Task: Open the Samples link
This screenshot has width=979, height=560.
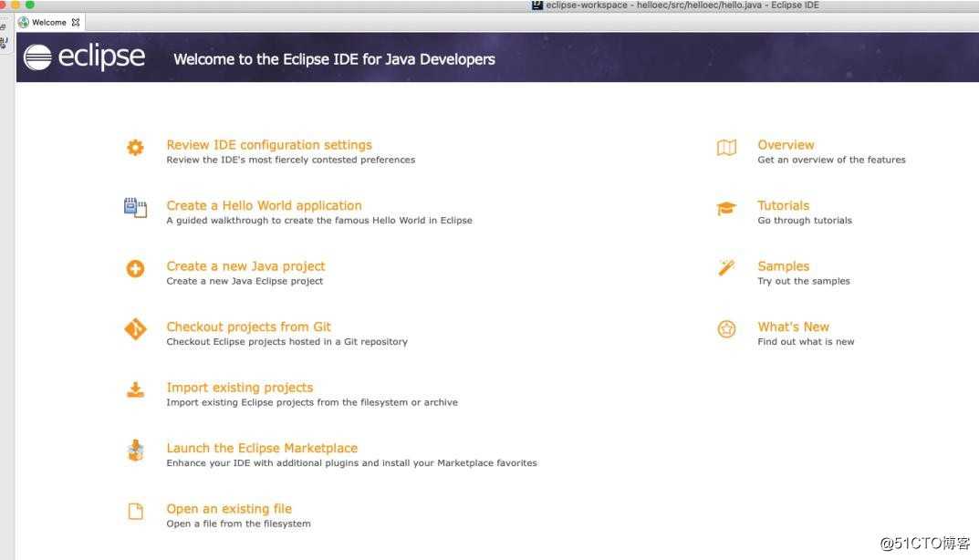Action: click(783, 266)
